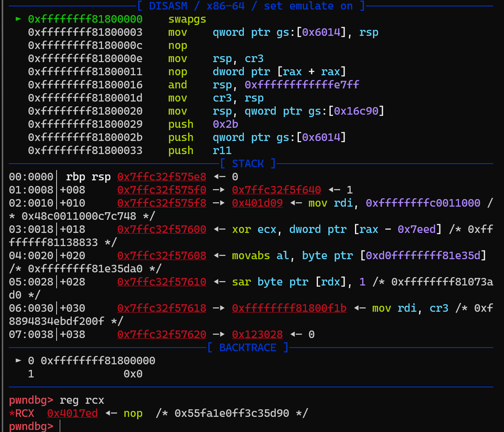Click the push 0x2b immediate value
The width and height of the screenshot is (504, 432).
pos(226,124)
